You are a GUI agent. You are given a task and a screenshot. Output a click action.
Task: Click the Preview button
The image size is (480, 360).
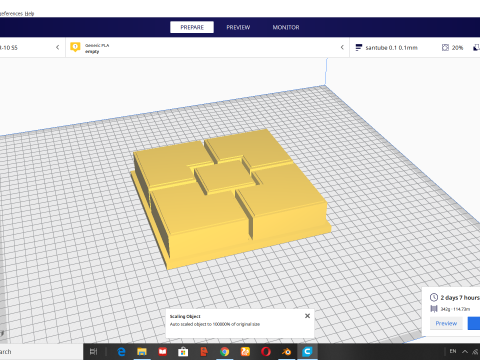[446, 323]
